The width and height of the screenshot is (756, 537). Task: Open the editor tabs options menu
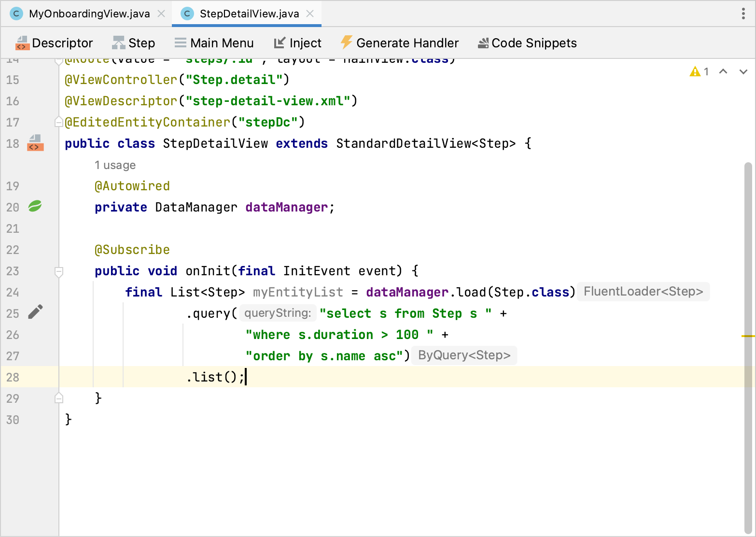(743, 14)
